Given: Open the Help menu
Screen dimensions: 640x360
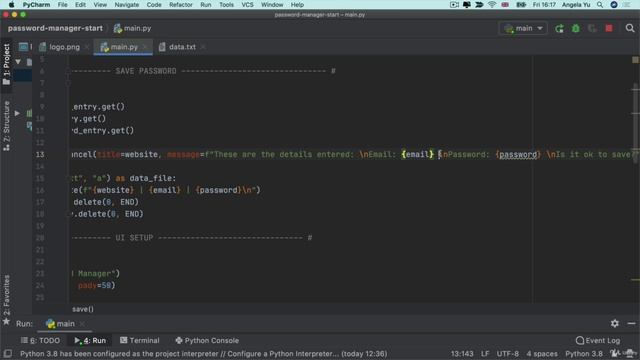Looking at the screenshot, I should click(297, 4).
